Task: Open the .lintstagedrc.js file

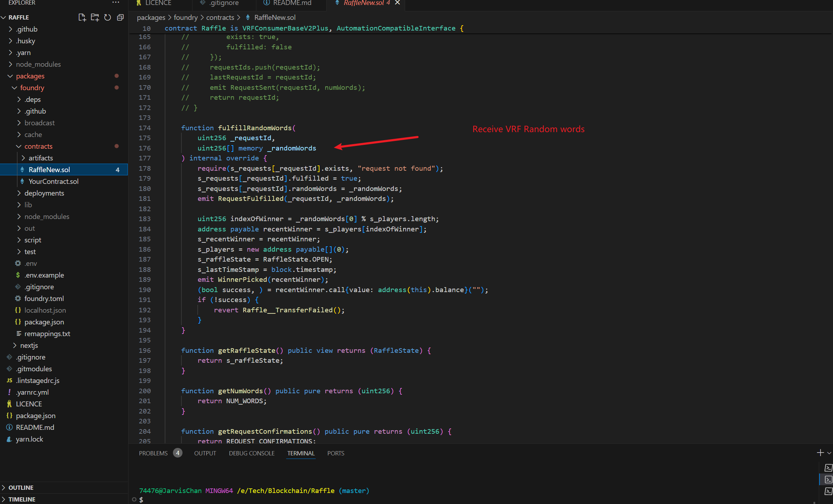Action: [64, 380]
